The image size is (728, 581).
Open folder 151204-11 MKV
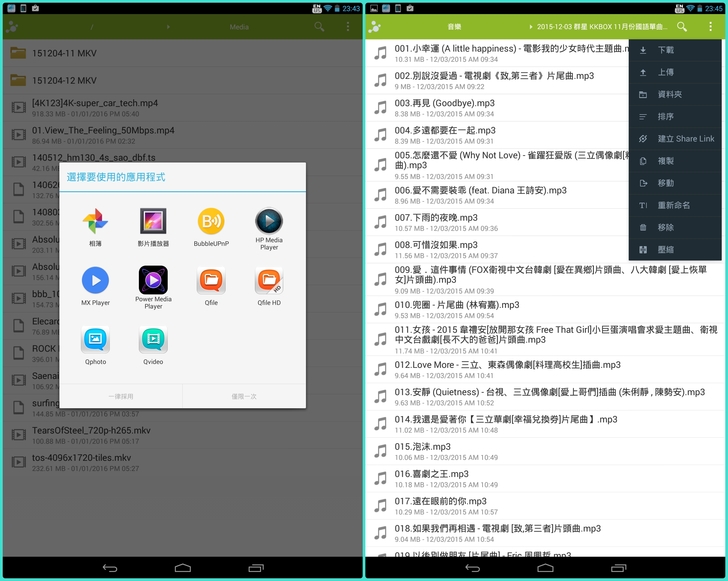point(182,53)
